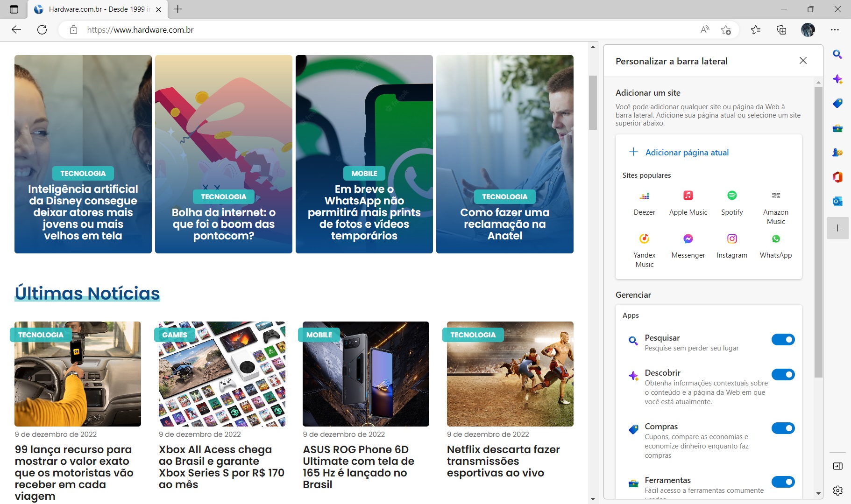The height and width of the screenshot is (504, 851).
Task: Add Deezer site to sidebar
Action: (645, 203)
